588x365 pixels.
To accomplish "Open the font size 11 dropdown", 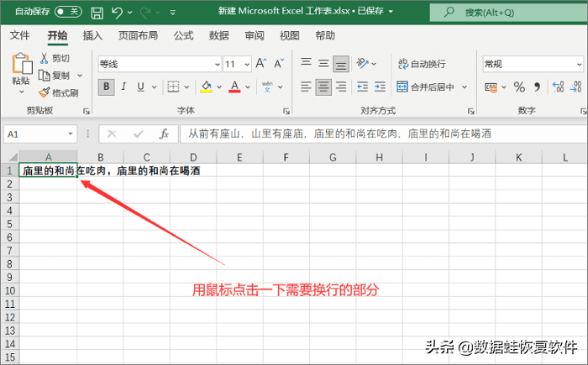I will (x=247, y=65).
